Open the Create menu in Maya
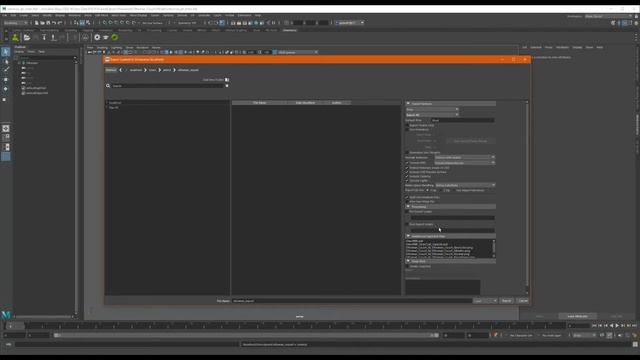Screen dimensions: 640x360 point(24,16)
